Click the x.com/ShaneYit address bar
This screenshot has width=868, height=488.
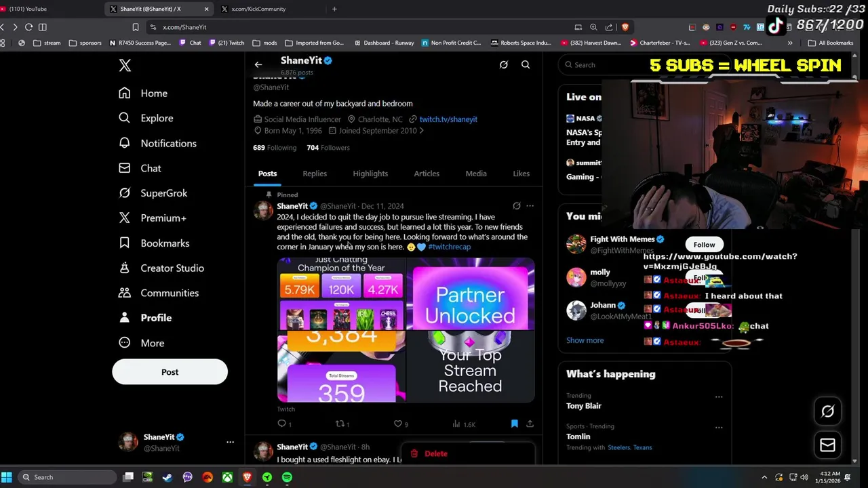click(359, 27)
